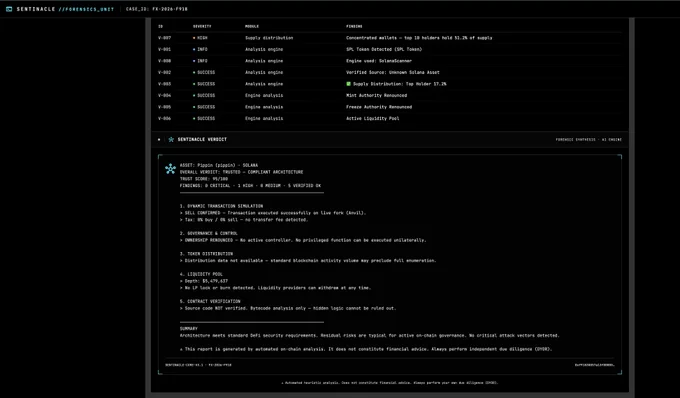Viewport: 680px width, 398px height.
Task: Click the Automated heuristic analysis footer disclaimer
Action: pos(389,383)
